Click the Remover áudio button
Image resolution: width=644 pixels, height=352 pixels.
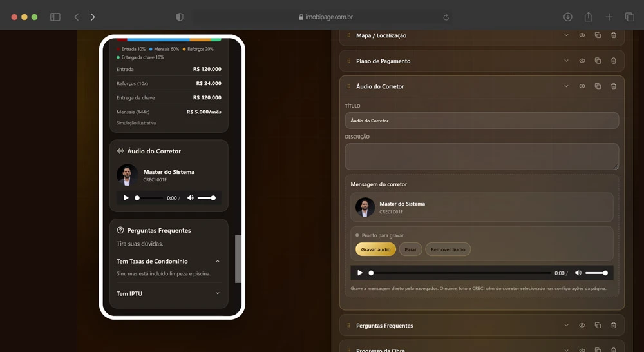click(x=448, y=249)
